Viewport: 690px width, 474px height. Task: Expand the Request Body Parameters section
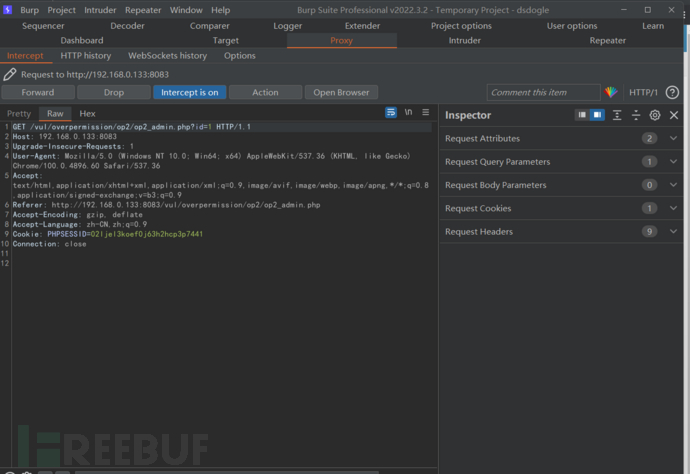(561, 185)
